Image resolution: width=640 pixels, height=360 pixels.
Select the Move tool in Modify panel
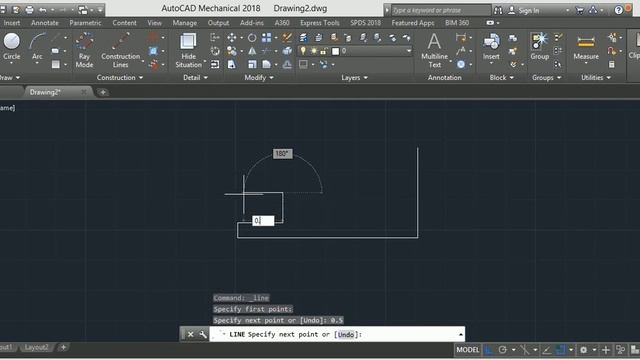231,38
